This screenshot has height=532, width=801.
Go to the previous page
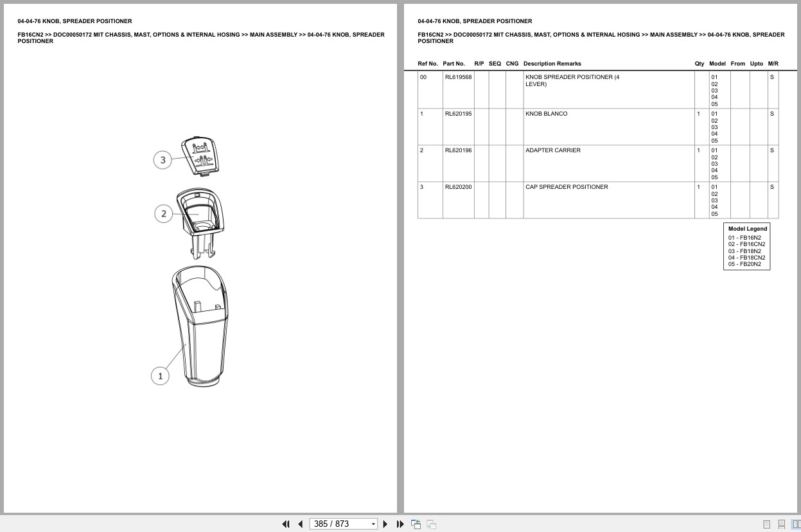[x=300, y=524]
